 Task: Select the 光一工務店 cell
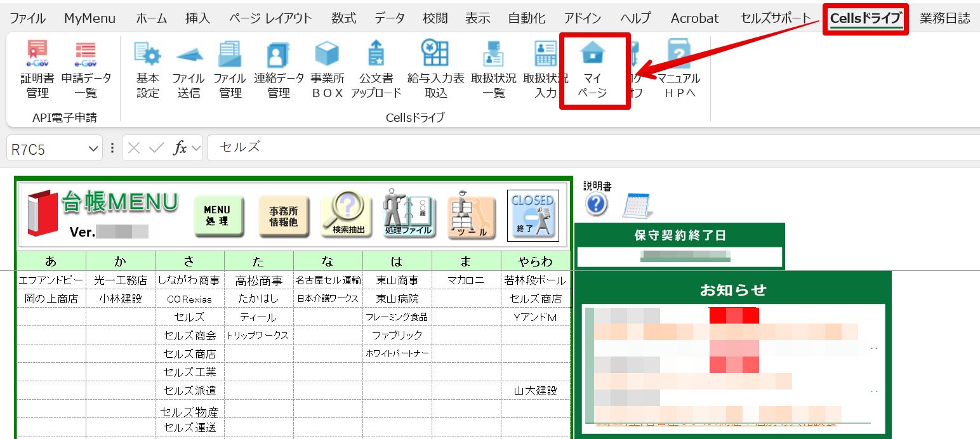[121, 280]
